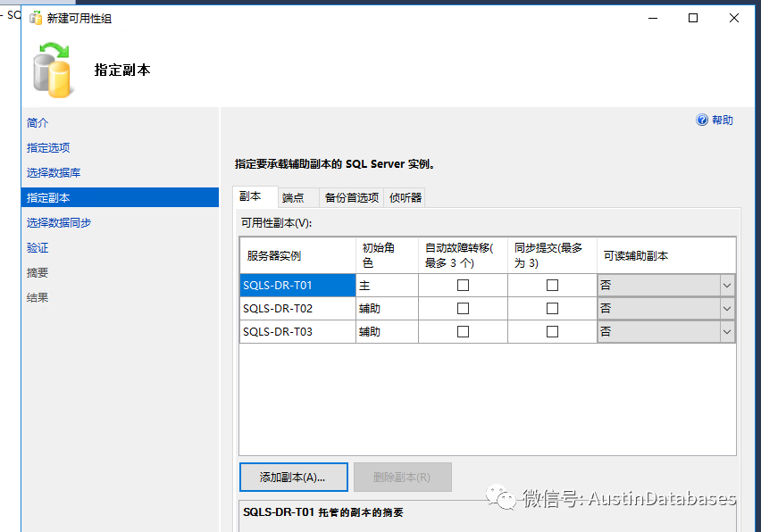The image size is (761, 532).
Task: Open the 侦听器 tab
Action: (x=405, y=197)
